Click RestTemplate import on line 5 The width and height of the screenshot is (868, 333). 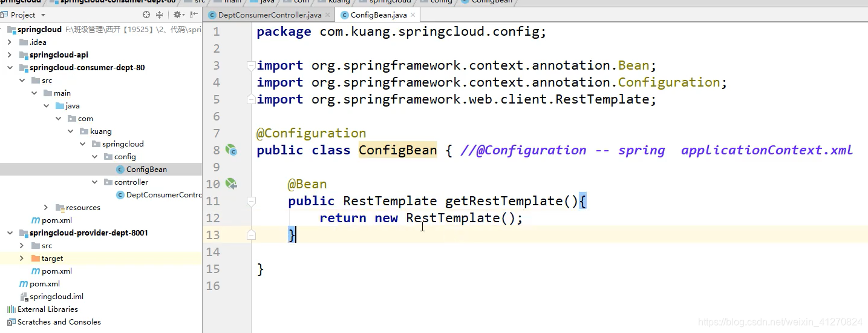pyautogui.click(x=456, y=99)
